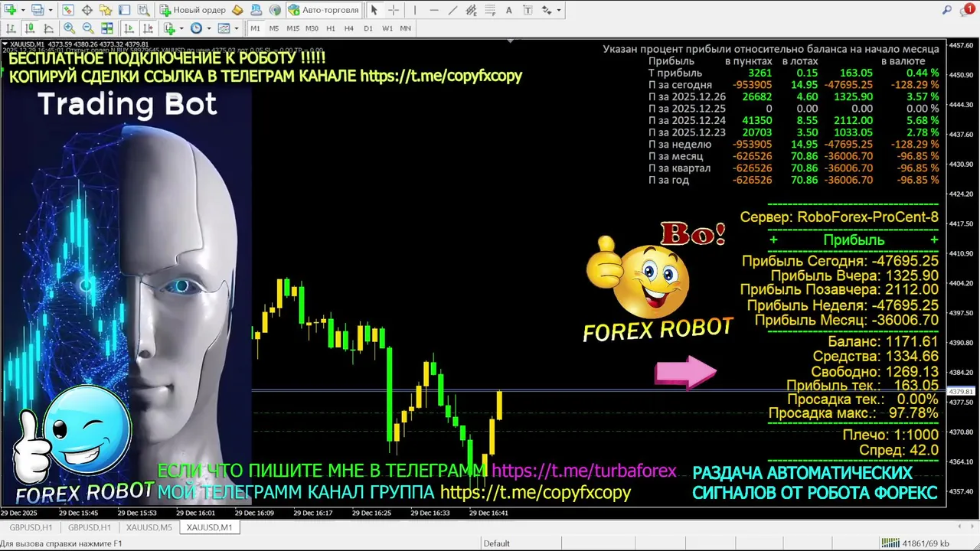Screen dimensions: 980x551
Task: Expand the templates dropdown arrow
Action: coord(237,28)
